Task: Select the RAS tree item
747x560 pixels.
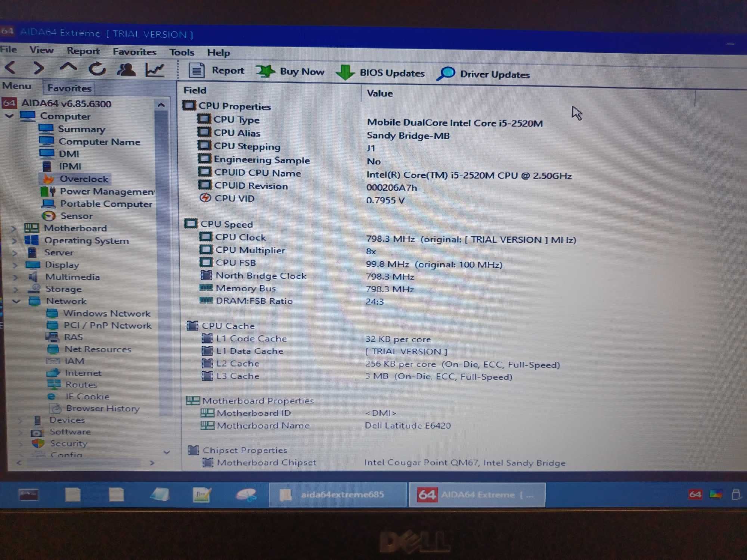Action: pos(74,337)
